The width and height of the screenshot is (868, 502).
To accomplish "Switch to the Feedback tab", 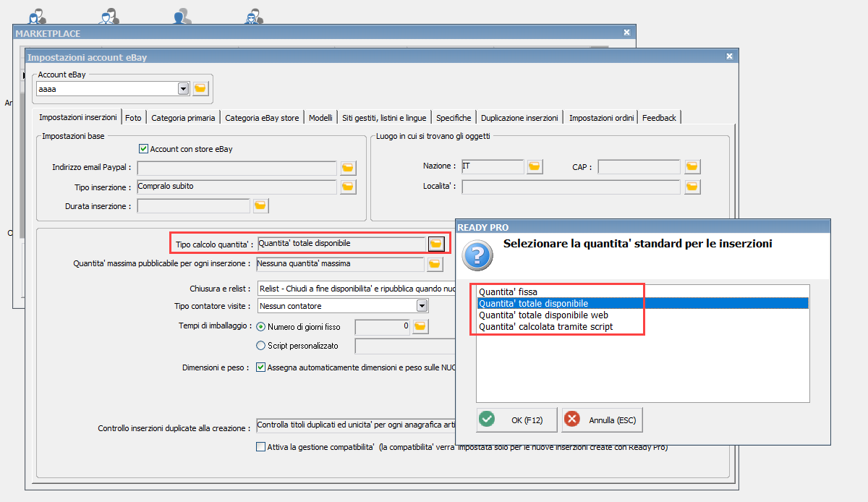I will 659,118.
